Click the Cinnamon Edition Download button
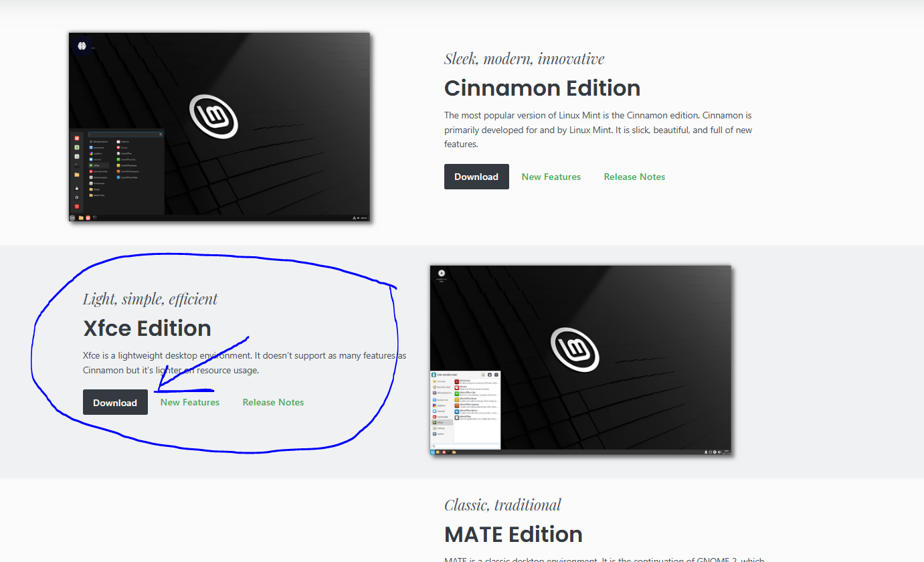The height and width of the screenshot is (562, 924). (x=476, y=177)
